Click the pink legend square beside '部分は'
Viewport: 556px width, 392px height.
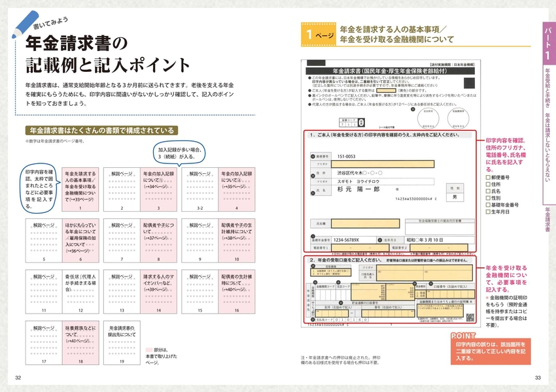147,350
